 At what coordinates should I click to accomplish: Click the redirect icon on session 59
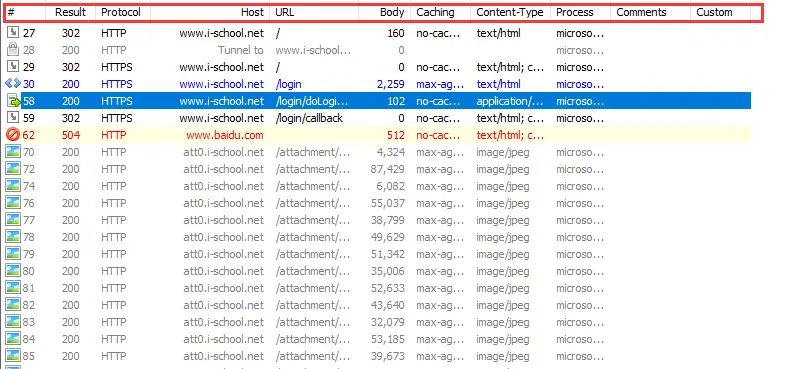tap(13, 118)
